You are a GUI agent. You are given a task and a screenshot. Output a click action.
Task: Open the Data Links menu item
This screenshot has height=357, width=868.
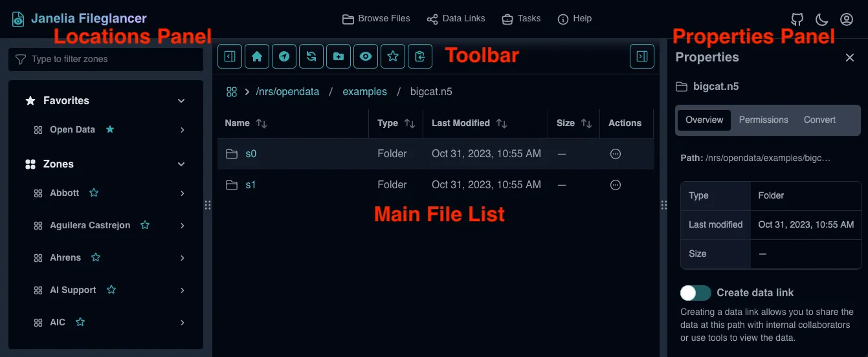(x=456, y=19)
